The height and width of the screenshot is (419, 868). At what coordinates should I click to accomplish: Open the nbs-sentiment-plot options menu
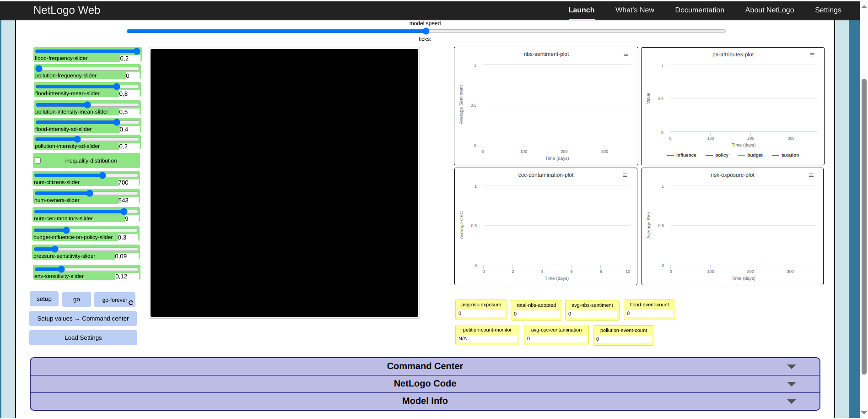(625, 54)
